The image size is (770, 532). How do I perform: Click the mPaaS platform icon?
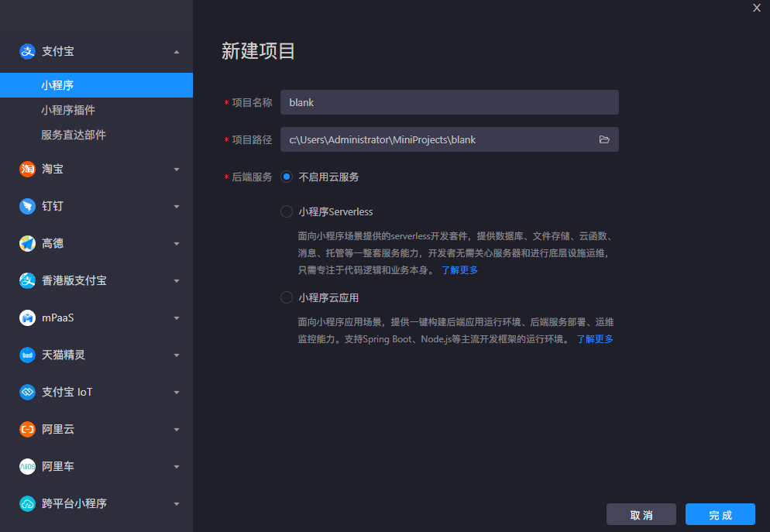click(x=28, y=317)
